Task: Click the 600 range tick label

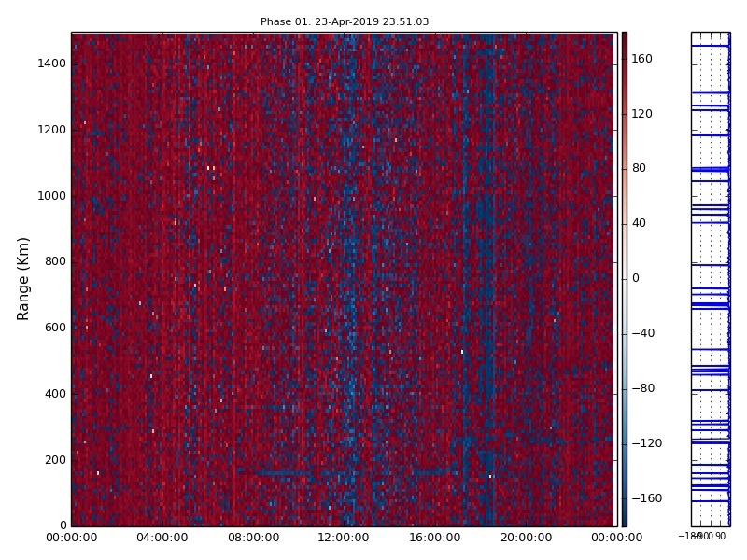Action: (55, 328)
